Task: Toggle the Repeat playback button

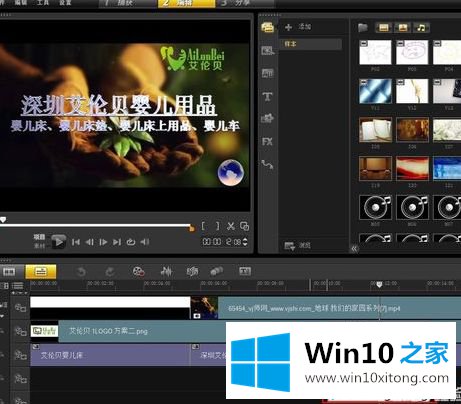Action: coord(131,242)
